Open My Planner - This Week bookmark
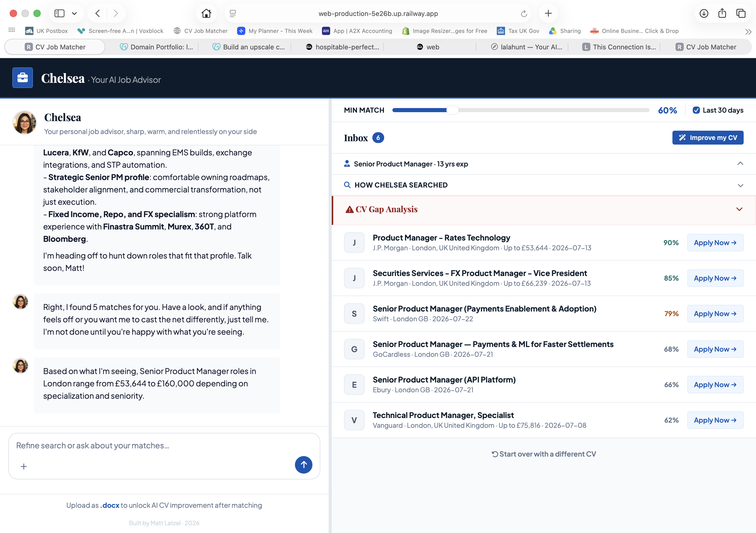 275,31
